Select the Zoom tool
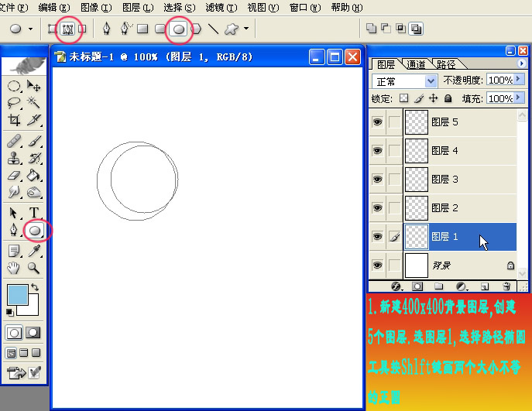 pos(33,269)
